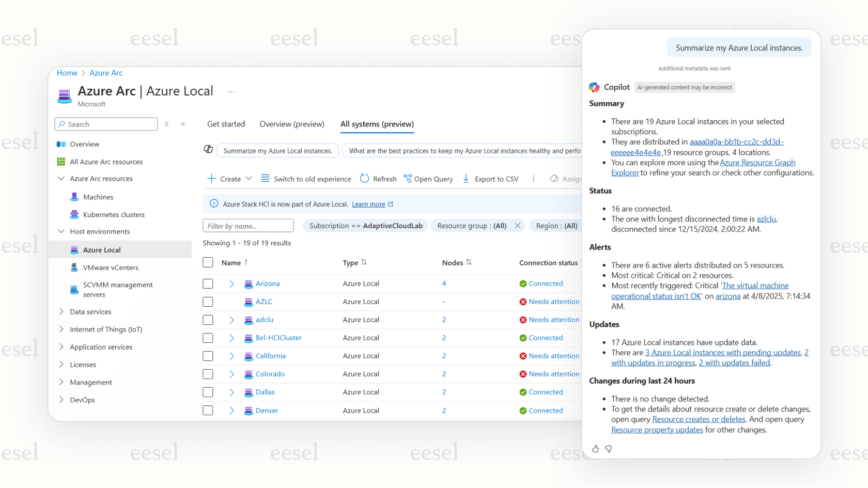Open the Overview section in the sidebar
Image resolution: width=868 pixels, height=488 pixels.
pos(84,144)
